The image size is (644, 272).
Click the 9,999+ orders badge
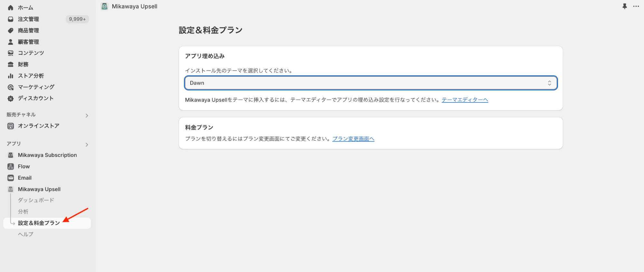coord(77,19)
